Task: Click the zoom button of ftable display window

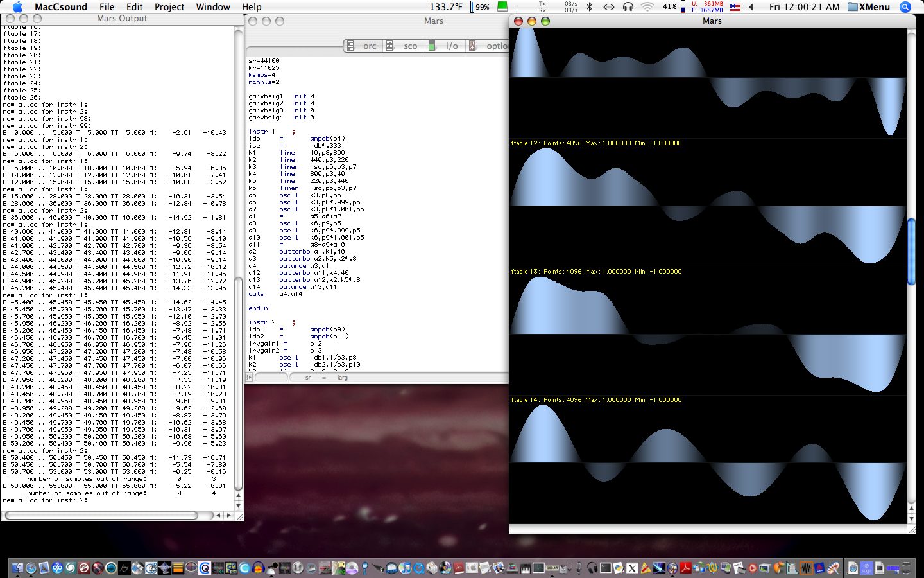Action: click(545, 21)
